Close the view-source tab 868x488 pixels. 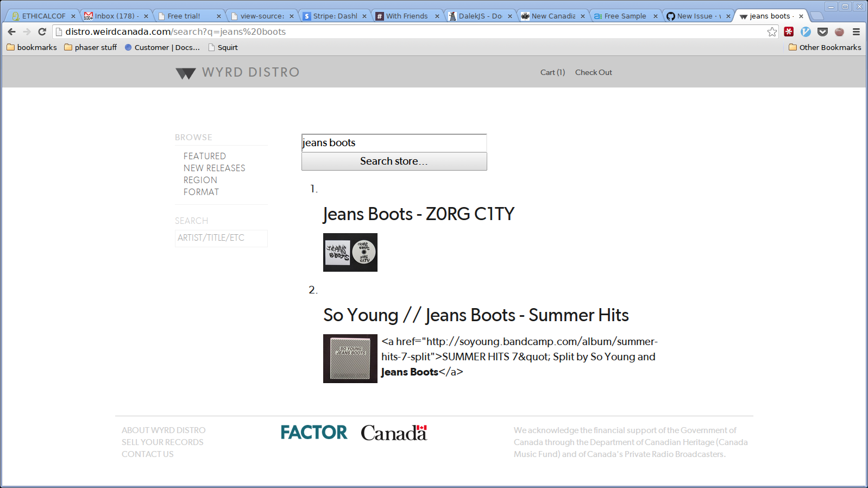coord(292,16)
